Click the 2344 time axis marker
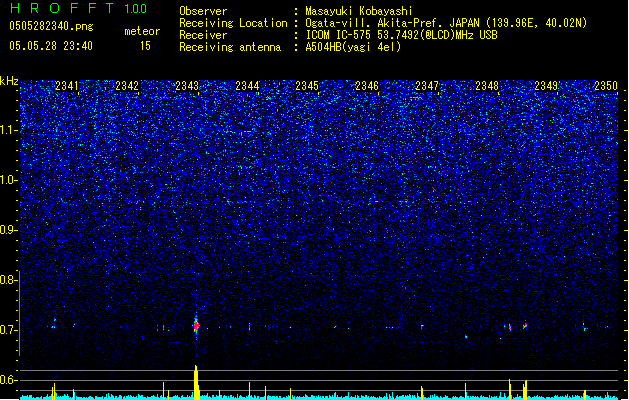This screenshot has width=629, height=400. [x=247, y=86]
